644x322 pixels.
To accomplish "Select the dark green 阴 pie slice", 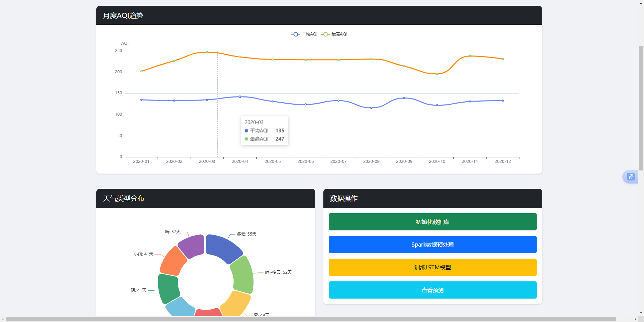I will pos(168,289).
